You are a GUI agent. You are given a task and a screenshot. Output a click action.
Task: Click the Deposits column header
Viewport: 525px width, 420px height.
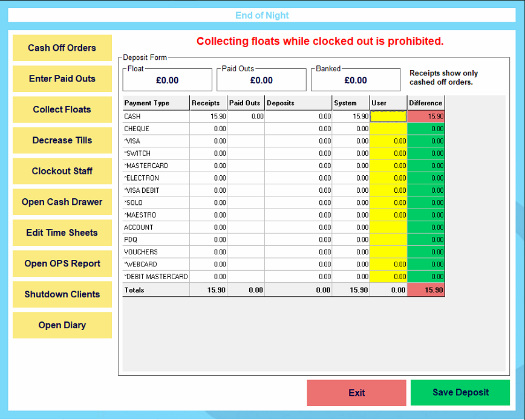click(x=298, y=103)
